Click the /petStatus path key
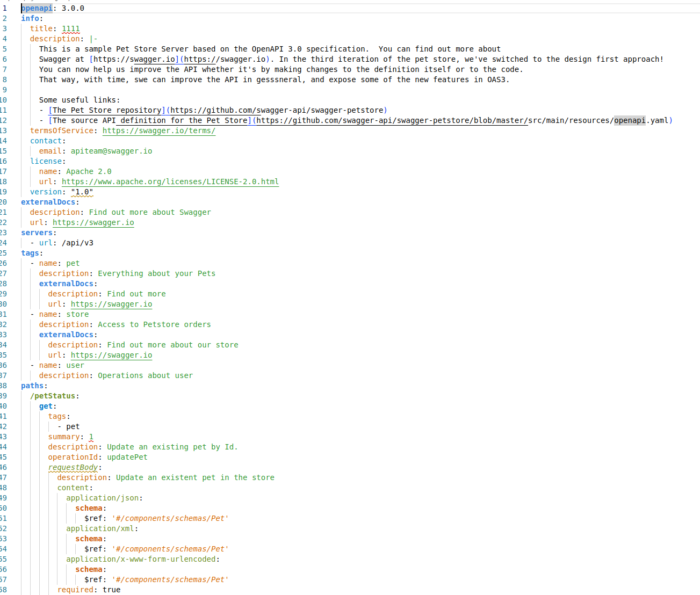700x595 pixels. tap(54, 396)
